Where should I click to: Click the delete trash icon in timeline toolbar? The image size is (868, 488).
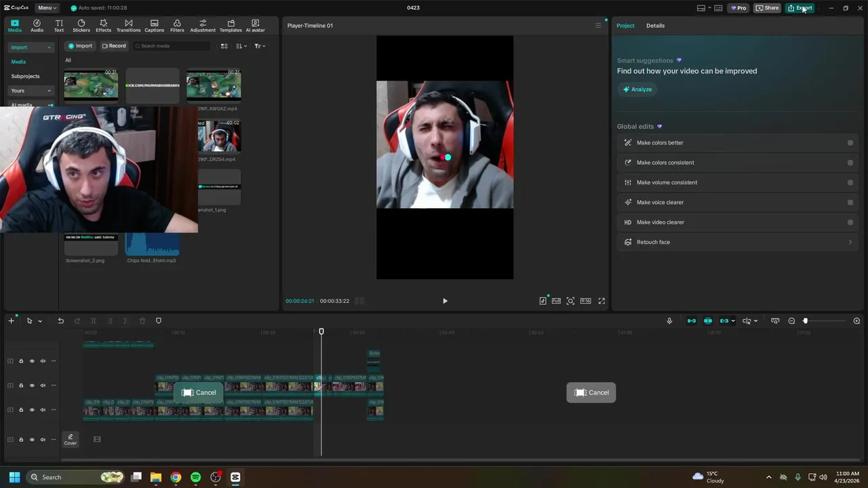142,321
